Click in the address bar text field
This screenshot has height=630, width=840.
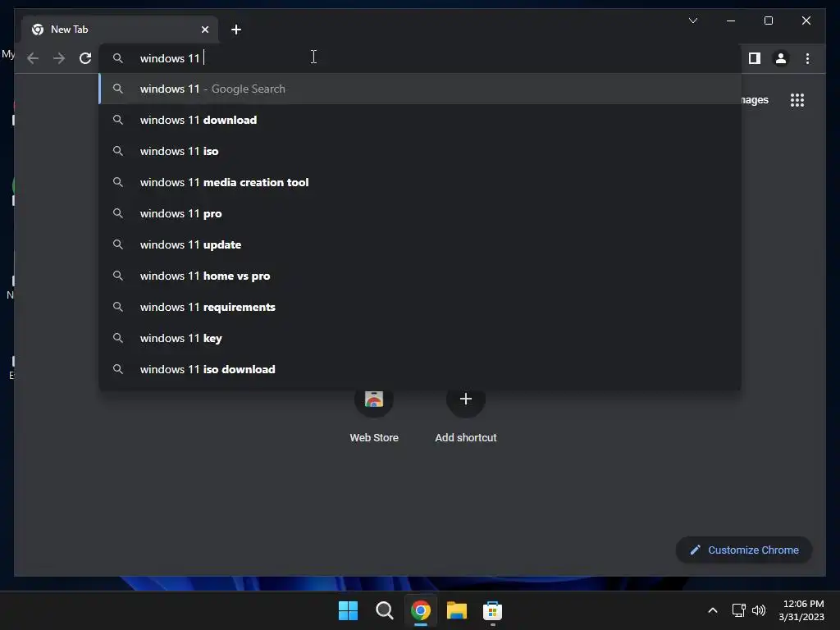pos(421,58)
